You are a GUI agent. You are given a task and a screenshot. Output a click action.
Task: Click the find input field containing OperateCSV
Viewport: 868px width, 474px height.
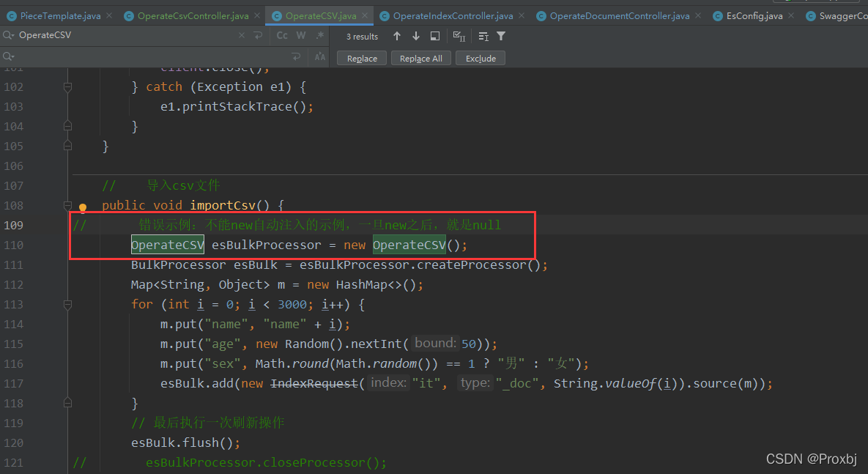tap(126, 35)
